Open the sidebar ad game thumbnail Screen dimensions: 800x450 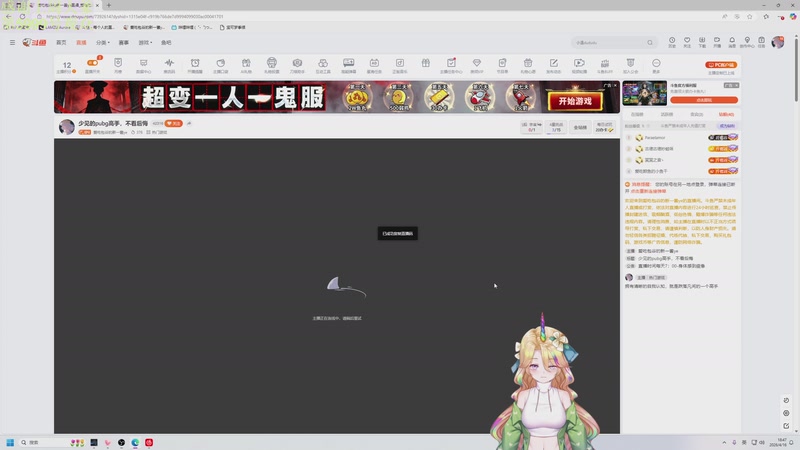[645, 94]
